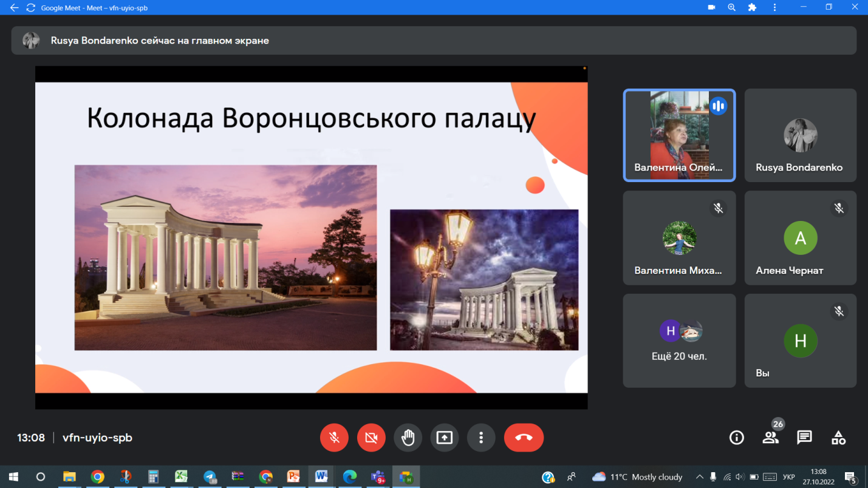Open the meeting details info icon
868x488 pixels.
tap(736, 438)
